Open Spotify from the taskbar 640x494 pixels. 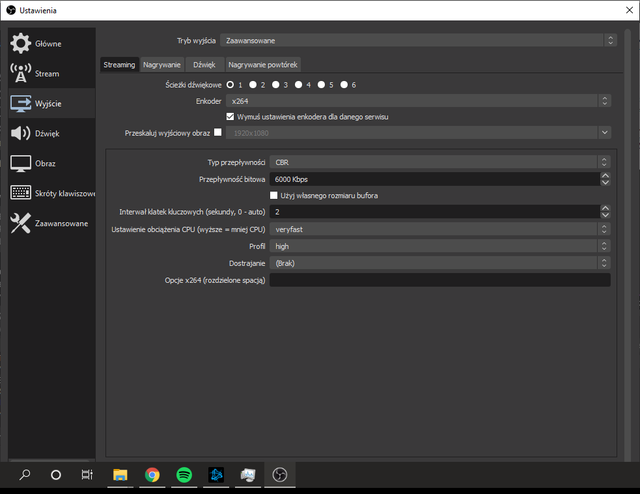(184, 475)
